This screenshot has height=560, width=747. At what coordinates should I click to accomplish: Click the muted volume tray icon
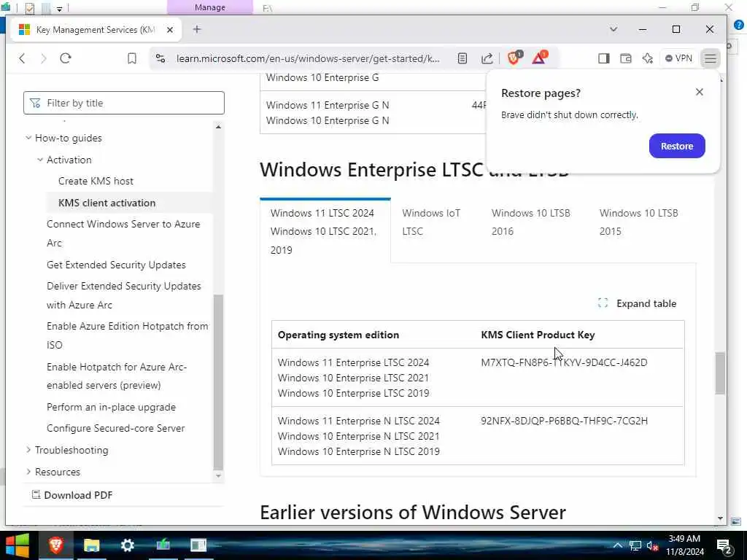click(653, 545)
